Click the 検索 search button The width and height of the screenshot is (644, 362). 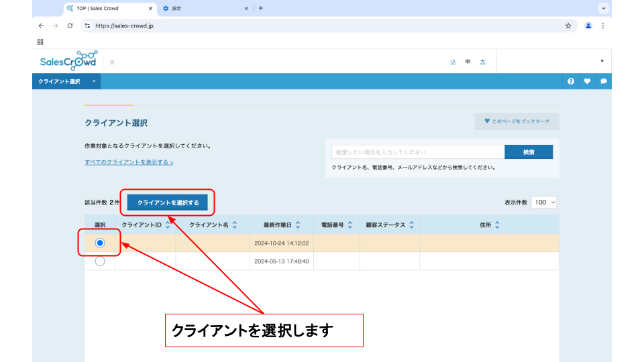pyautogui.click(x=529, y=152)
